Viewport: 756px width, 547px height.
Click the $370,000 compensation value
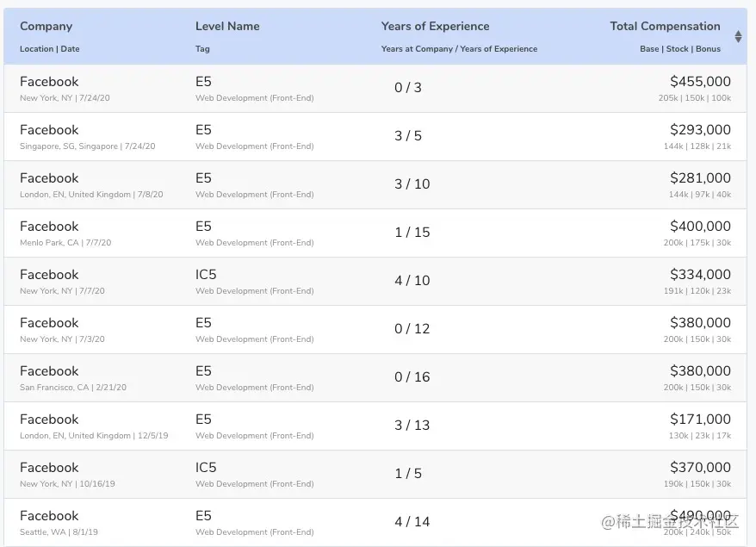pos(700,468)
